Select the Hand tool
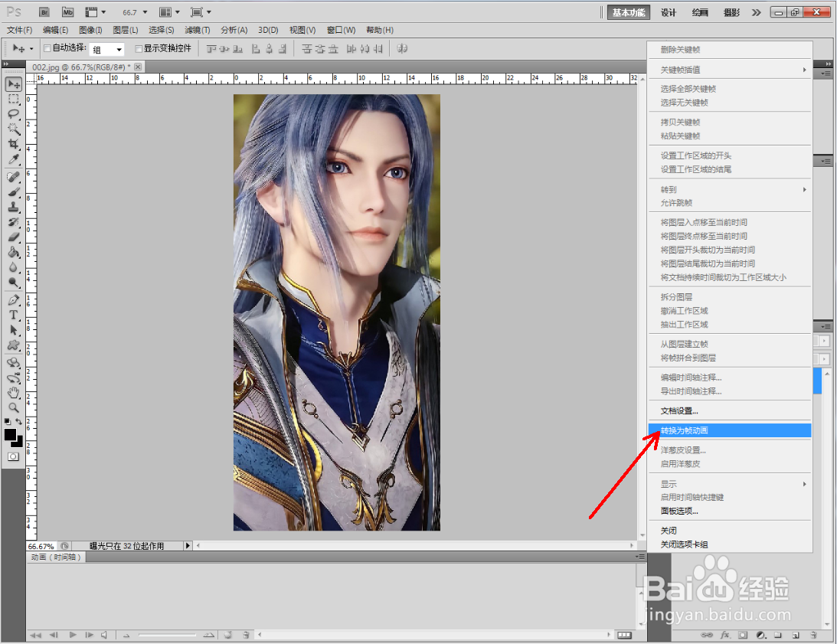 tap(13, 393)
